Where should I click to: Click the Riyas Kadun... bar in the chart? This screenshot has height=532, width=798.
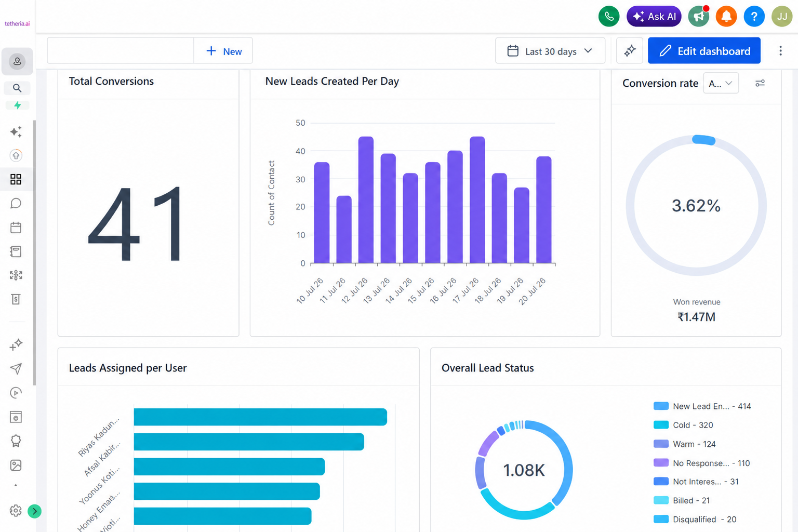[x=260, y=417]
